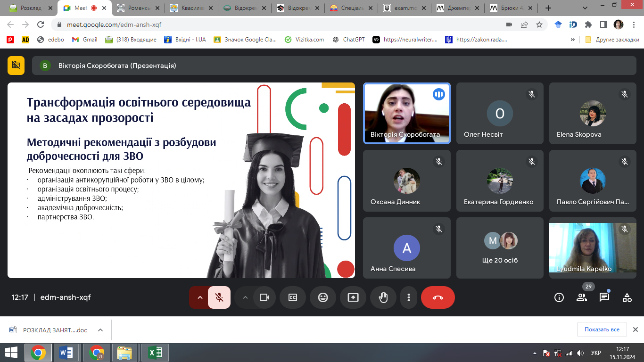
Task: Click the raise hand icon
Action: coord(383,297)
